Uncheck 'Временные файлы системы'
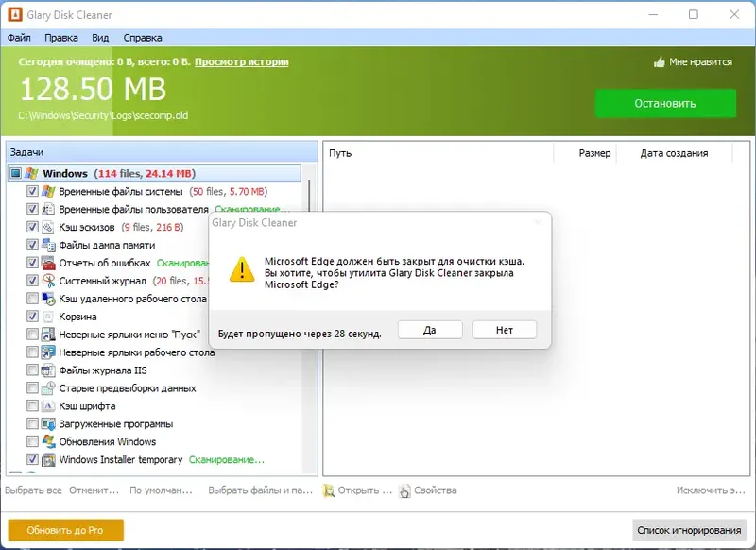The width and height of the screenshot is (756, 550). tap(32, 192)
